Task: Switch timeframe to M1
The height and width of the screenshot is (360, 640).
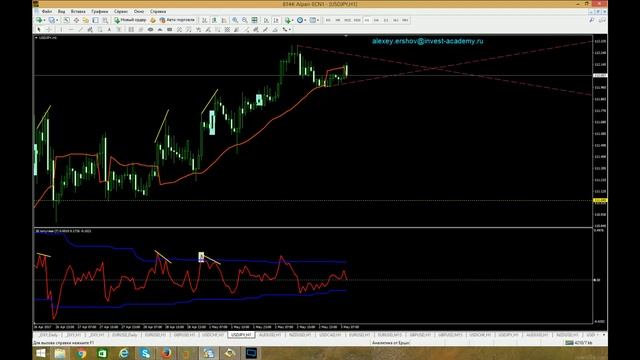Action: (328, 20)
